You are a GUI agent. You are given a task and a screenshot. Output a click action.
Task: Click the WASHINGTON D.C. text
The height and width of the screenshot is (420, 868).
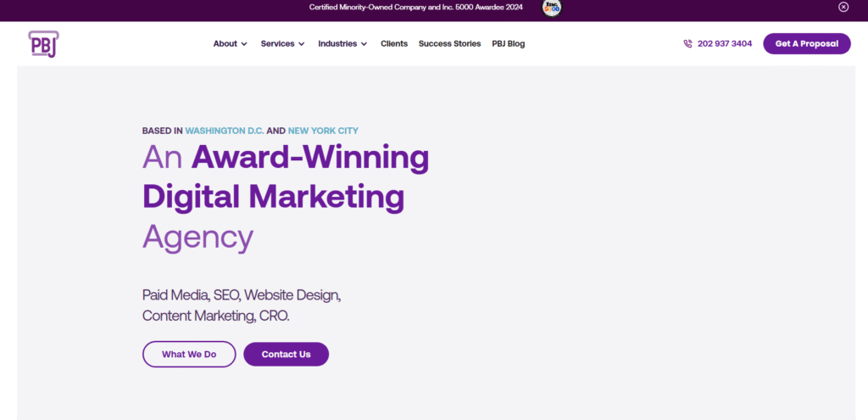225,132
